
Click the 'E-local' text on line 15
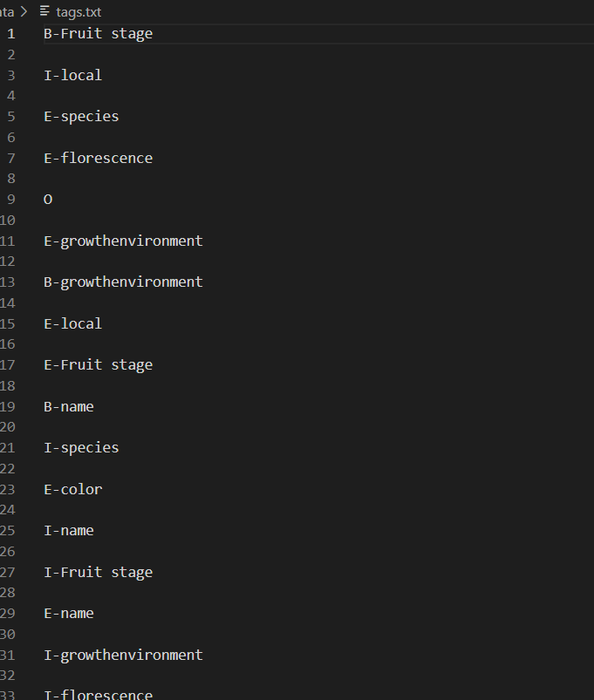click(x=72, y=323)
